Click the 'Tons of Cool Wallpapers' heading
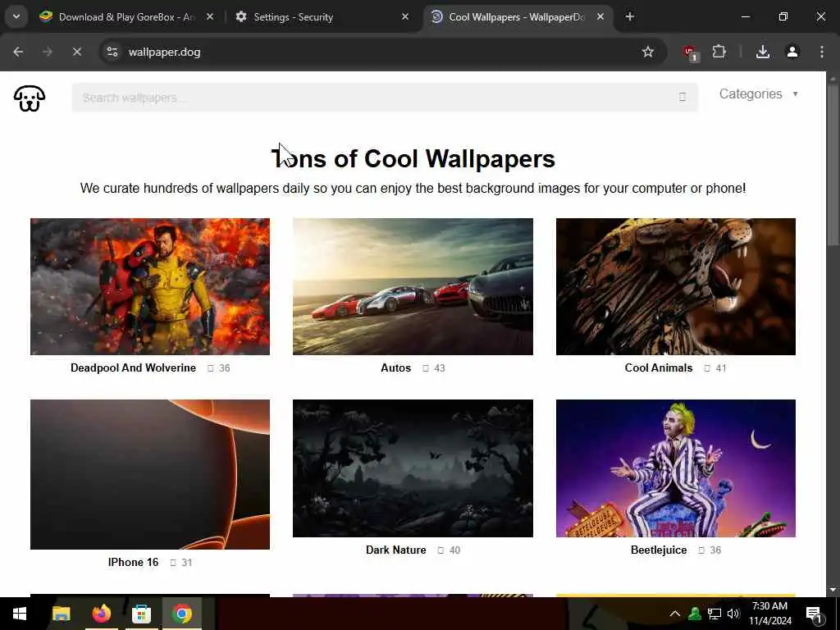Viewport: 840px width, 630px height. pos(413,158)
